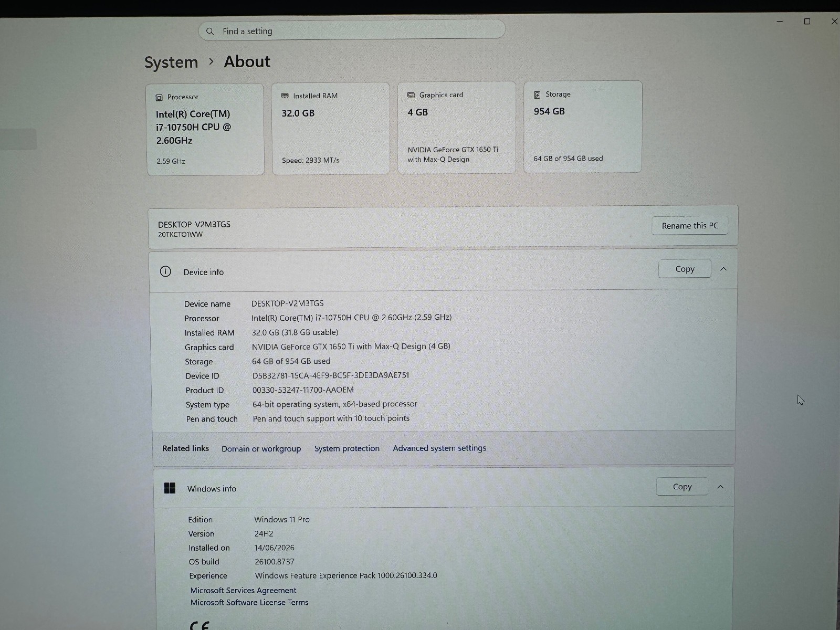Open the Processor summary card
Screen dimensions: 840x630
(205, 129)
